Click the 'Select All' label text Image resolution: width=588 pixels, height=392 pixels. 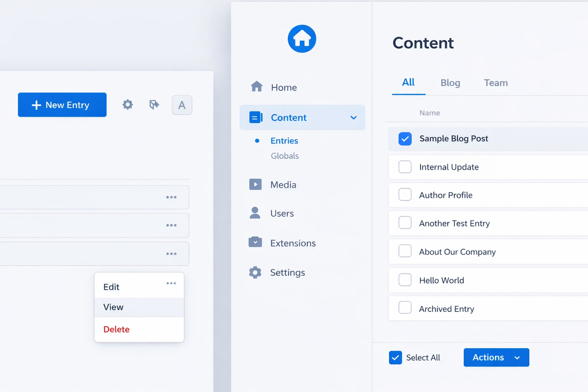pyautogui.click(x=423, y=358)
